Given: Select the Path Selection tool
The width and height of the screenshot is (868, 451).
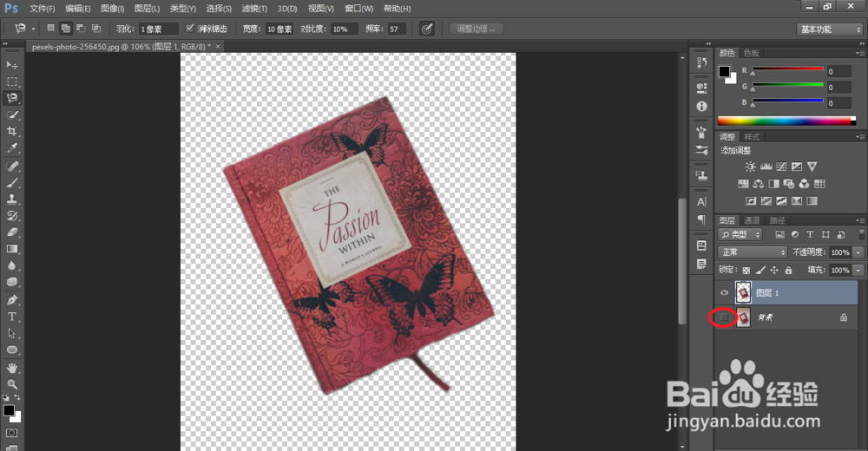Looking at the screenshot, I should pos(11,333).
